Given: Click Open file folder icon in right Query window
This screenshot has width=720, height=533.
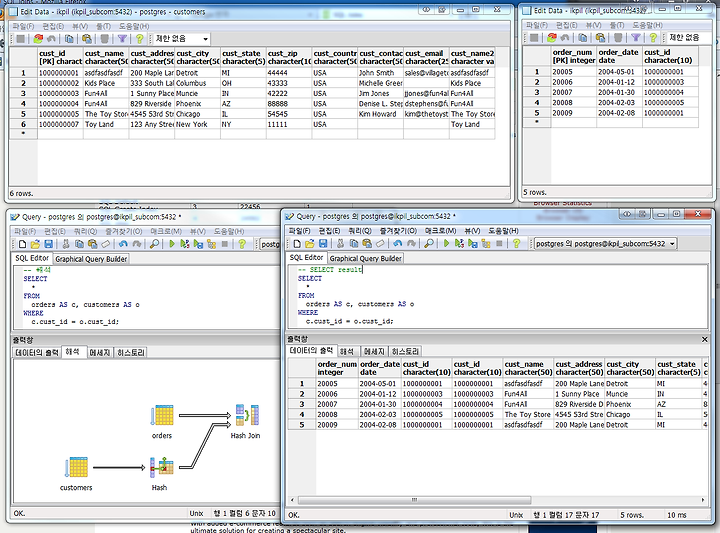Looking at the screenshot, I should pos(309,244).
